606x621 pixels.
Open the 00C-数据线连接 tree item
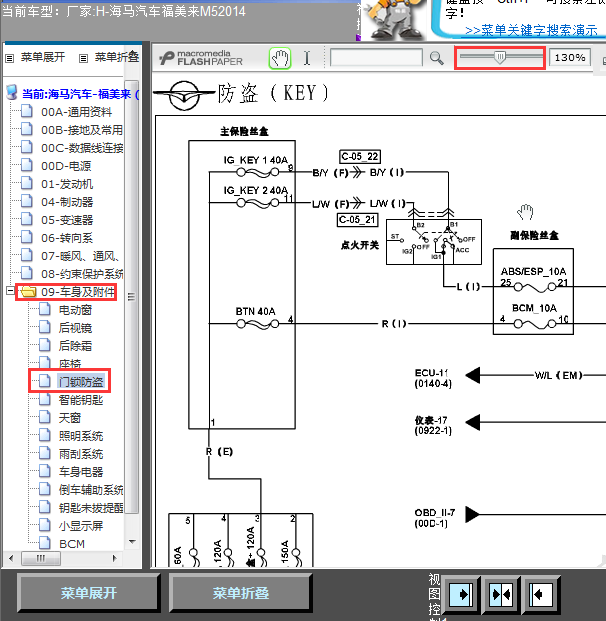coord(82,148)
